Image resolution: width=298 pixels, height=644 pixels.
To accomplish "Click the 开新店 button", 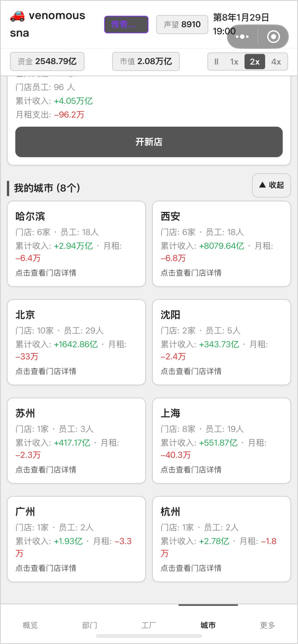I will click(149, 142).
